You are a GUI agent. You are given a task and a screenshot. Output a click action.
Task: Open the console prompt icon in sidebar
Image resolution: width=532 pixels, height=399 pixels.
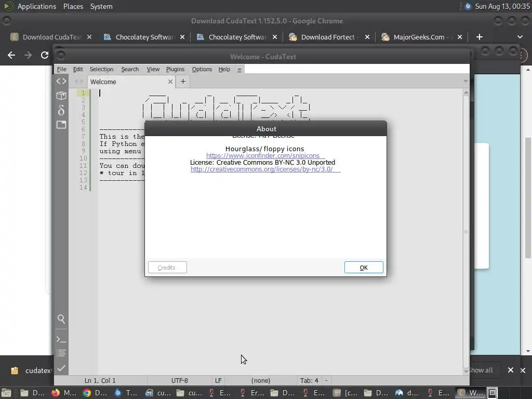[x=61, y=339]
